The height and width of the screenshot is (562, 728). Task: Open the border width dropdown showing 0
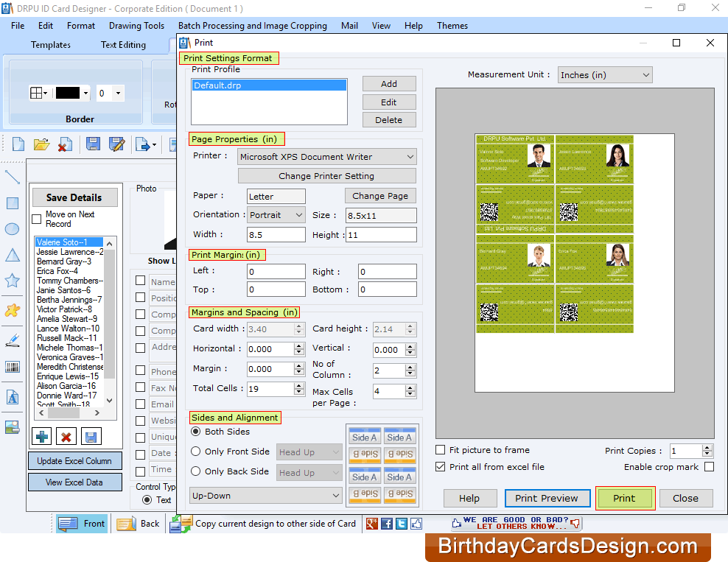click(x=119, y=94)
